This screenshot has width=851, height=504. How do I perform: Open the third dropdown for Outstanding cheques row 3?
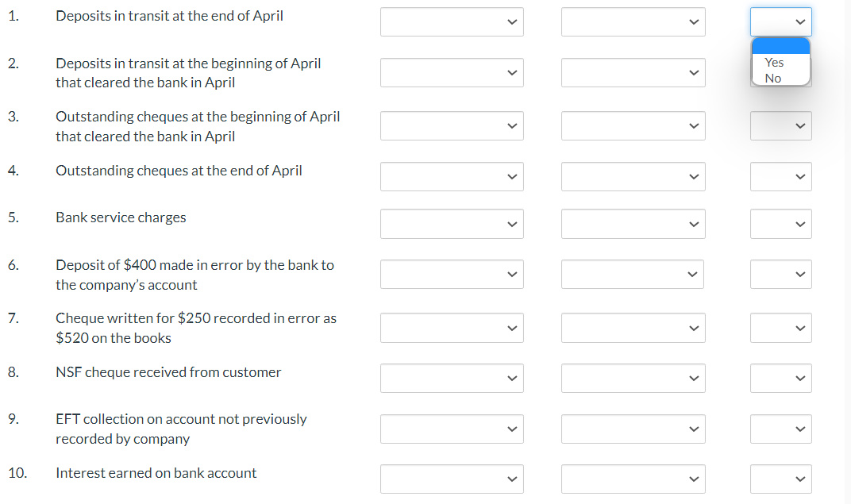tap(780, 125)
